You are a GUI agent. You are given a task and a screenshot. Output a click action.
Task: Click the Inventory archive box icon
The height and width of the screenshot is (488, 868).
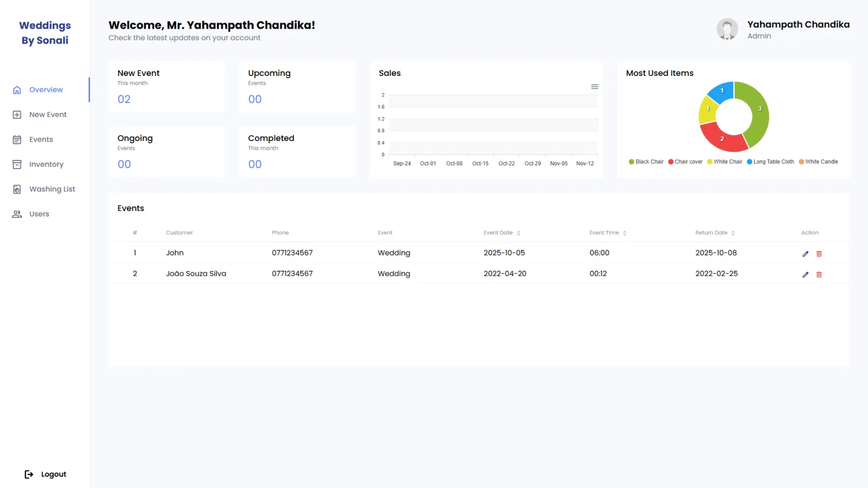pyautogui.click(x=17, y=164)
